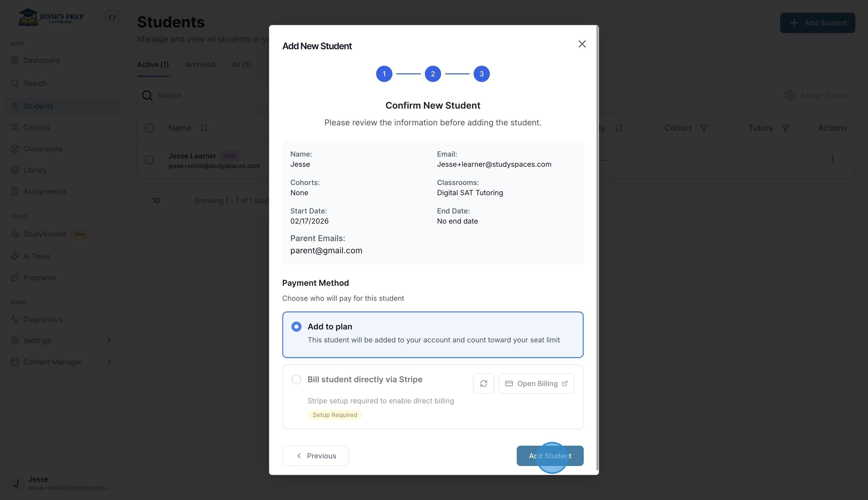Check the Jesse Learner row checkbox
The image size is (868, 500).
tap(149, 160)
